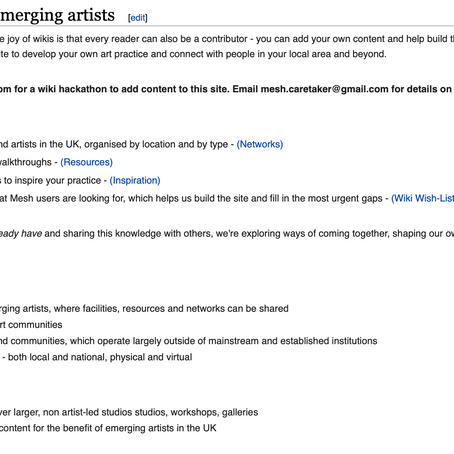Click the italic "eady have" text
Screen dimensions: 454x454
pyautogui.click(x=21, y=233)
